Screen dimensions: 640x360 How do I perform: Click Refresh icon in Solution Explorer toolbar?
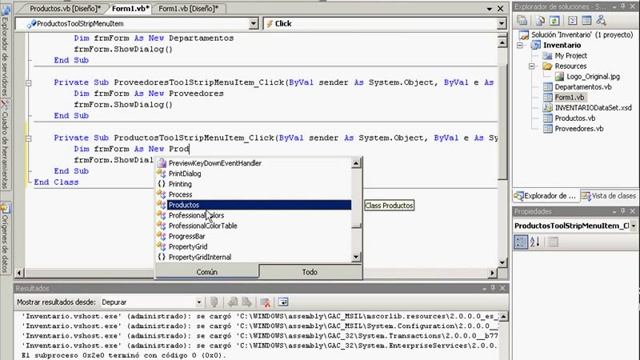[x=554, y=20]
